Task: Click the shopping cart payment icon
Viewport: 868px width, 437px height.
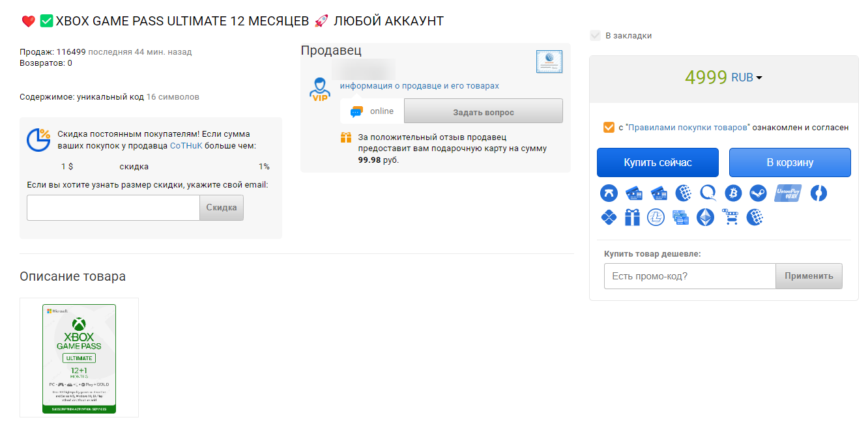Action: tap(730, 217)
